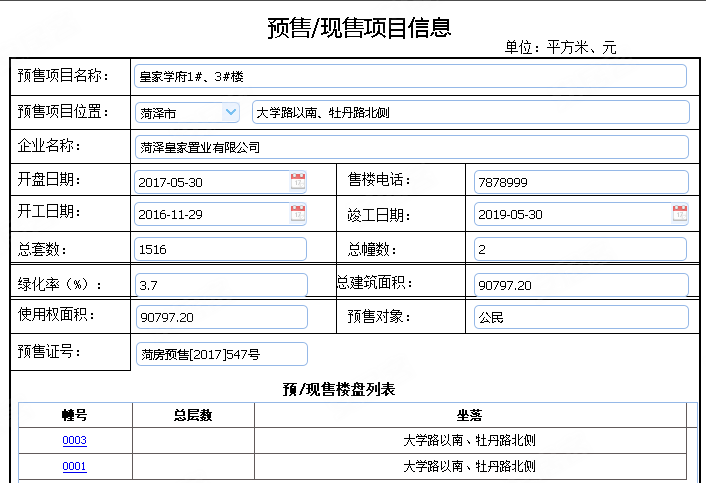
Task: Open building link 0001
Action: tap(74, 466)
